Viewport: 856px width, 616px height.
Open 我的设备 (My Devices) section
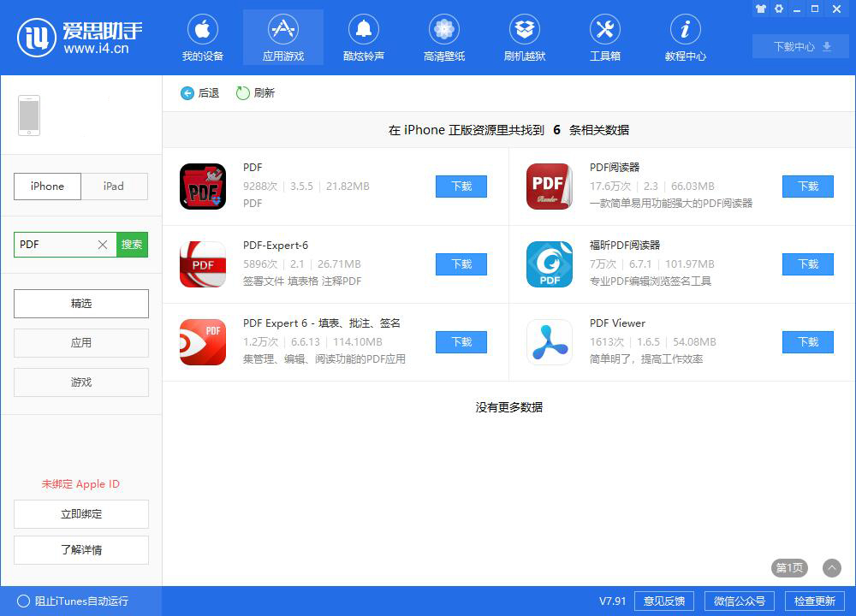point(203,37)
